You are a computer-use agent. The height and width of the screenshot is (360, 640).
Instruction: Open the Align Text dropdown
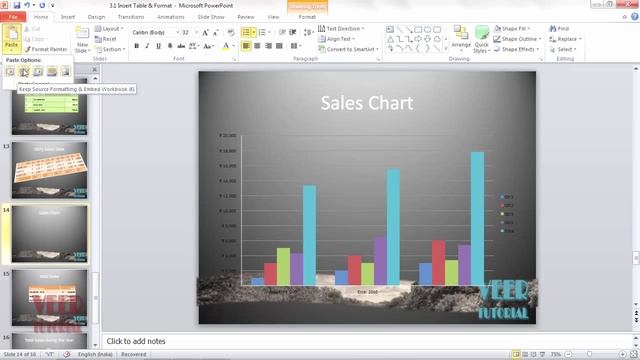pyautogui.click(x=336, y=39)
